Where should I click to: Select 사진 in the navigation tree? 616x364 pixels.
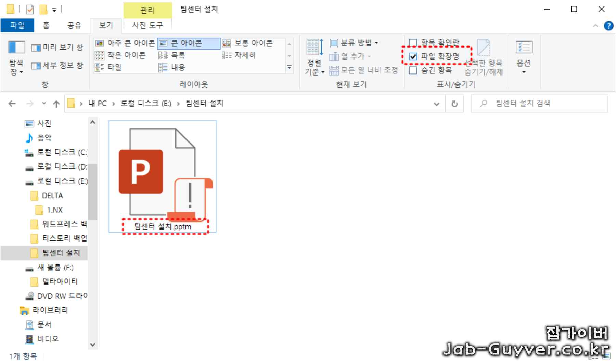click(44, 123)
